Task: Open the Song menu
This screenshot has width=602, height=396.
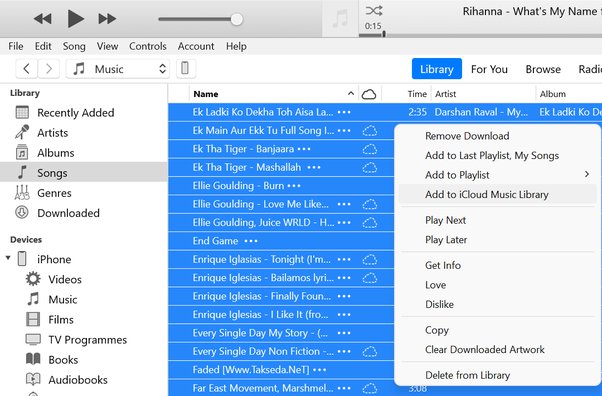Action: coord(74,46)
